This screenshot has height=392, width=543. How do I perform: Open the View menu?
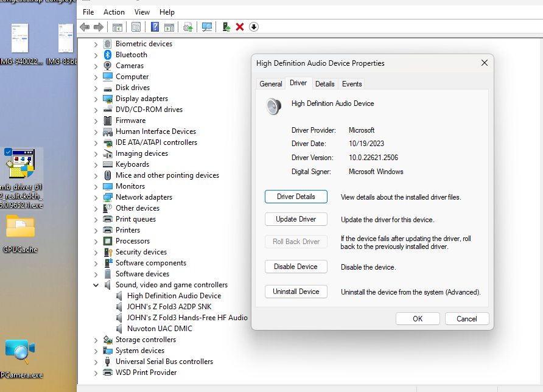(x=142, y=12)
